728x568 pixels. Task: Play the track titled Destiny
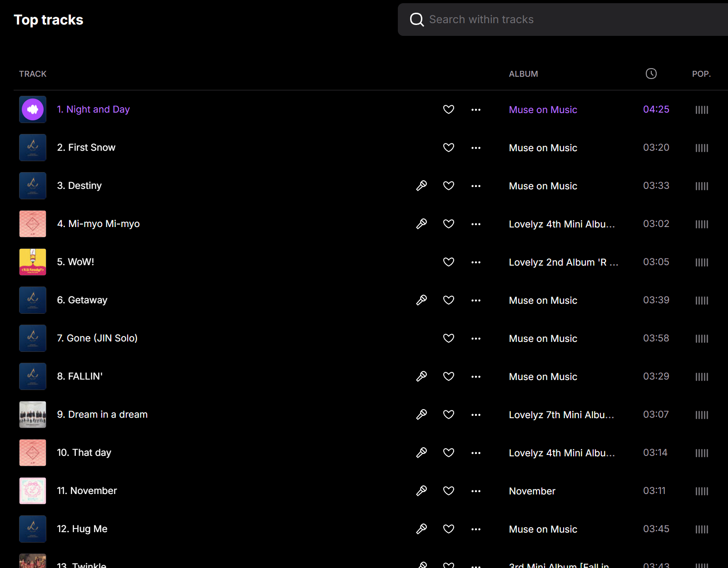click(79, 186)
